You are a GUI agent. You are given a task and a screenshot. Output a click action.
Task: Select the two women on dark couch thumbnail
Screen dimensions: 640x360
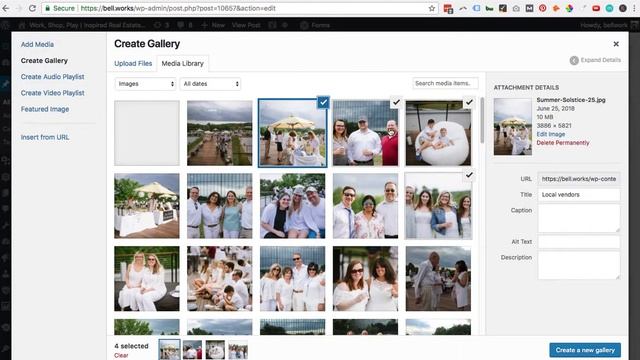point(147,278)
